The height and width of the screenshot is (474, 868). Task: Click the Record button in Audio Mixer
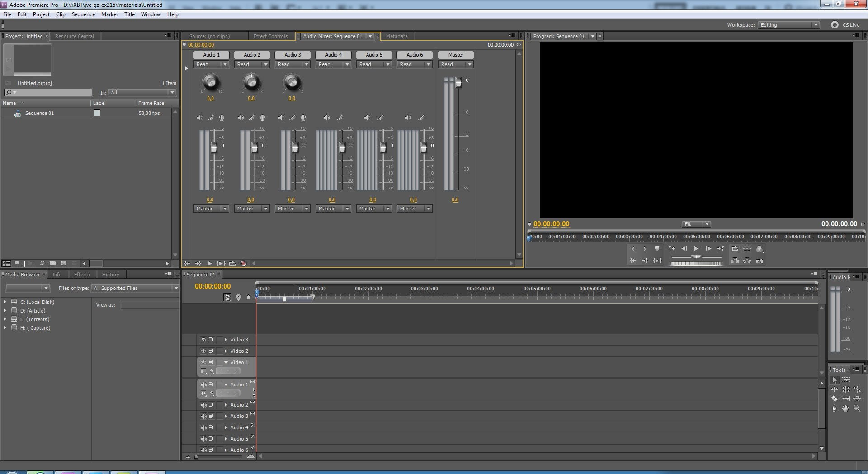pos(243,263)
